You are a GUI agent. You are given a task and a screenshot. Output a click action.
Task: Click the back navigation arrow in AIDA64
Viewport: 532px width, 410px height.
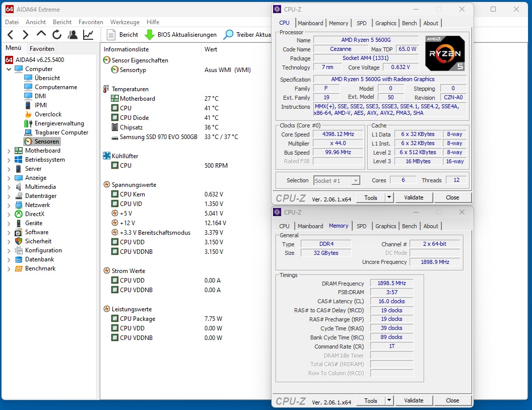(x=10, y=34)
